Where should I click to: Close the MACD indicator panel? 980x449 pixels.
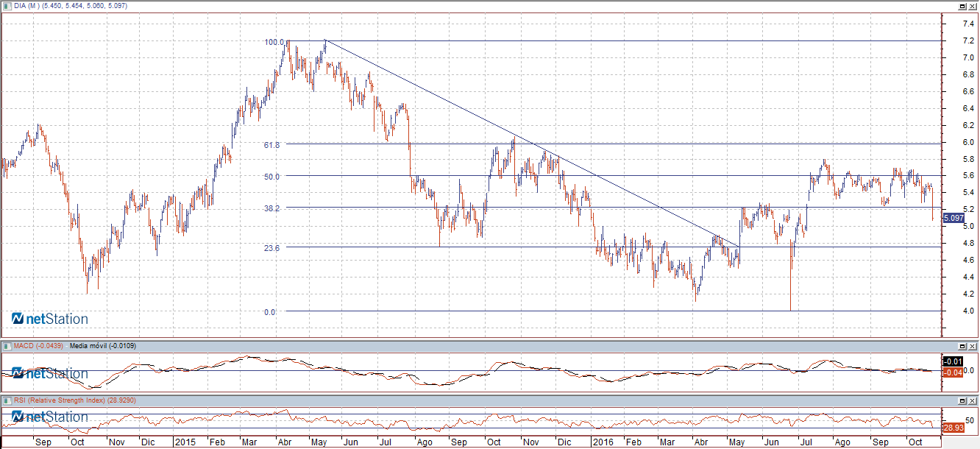[x=973, y=345]
